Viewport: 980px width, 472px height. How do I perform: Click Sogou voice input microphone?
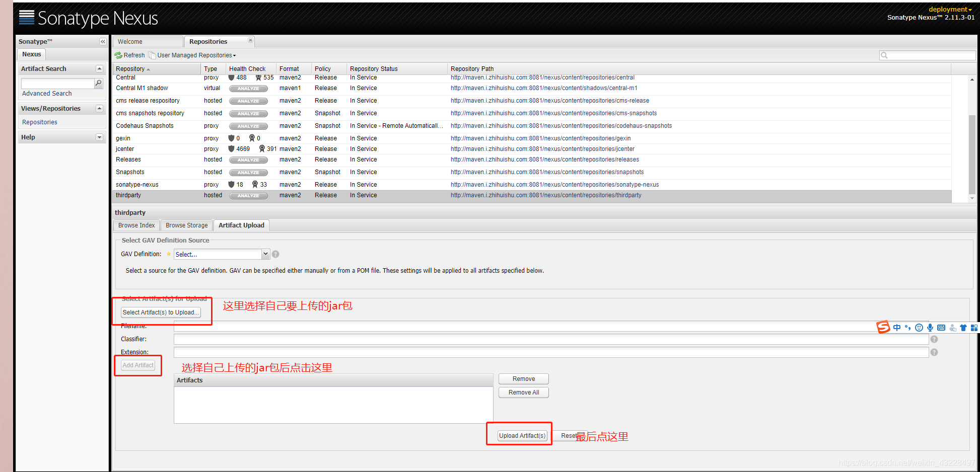[930, 328]
